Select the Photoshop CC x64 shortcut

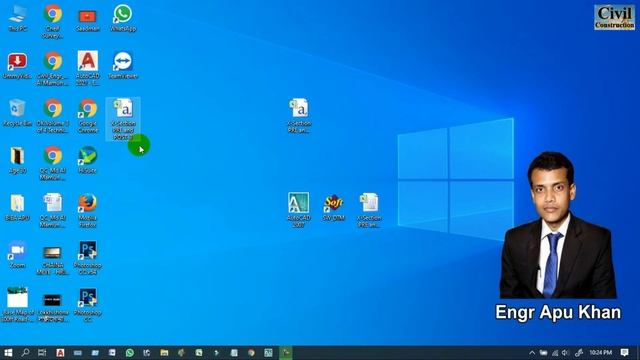pyautogui.click(x=88, y=258)
